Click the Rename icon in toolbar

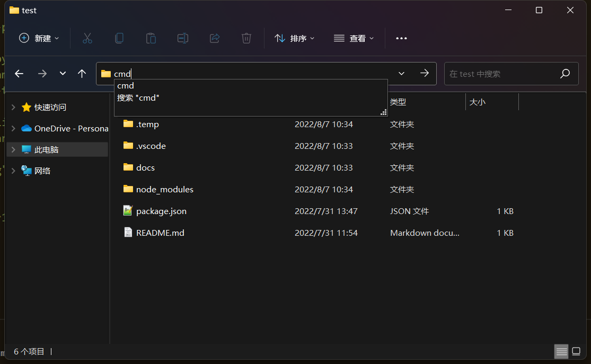(x=183, y=38)
